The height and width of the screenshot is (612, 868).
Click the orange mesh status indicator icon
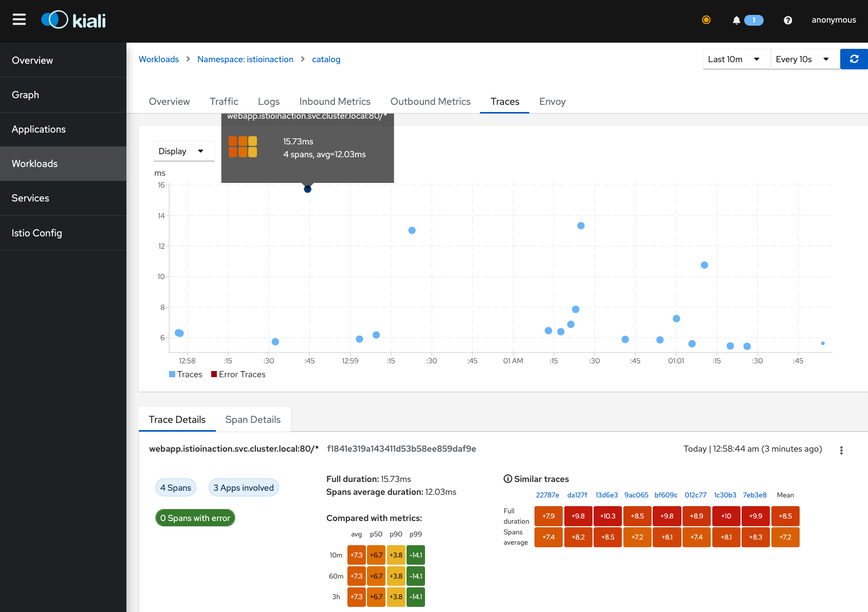click(x=706, y=20)
